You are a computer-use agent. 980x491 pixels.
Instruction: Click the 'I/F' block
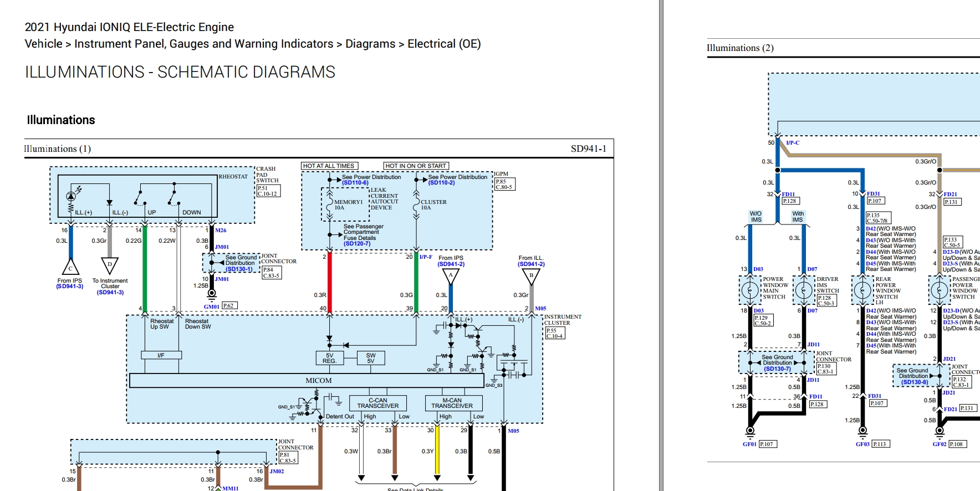(x=161, y=355)
